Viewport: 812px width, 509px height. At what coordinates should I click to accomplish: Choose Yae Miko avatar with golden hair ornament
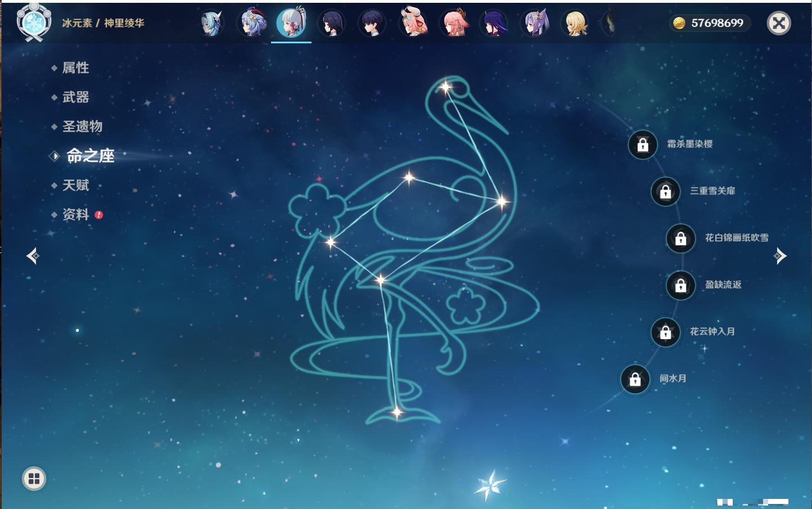coord(454,24)
